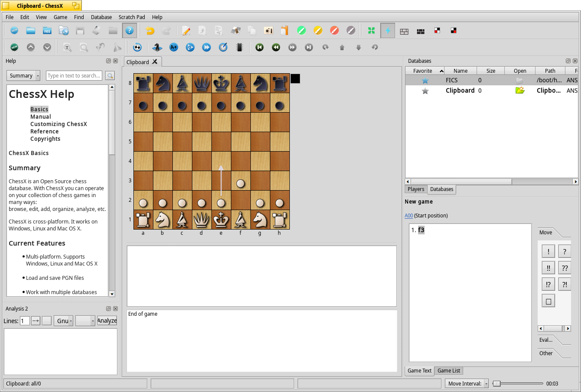Screen dimensions: 581x392
Task: Open the Scratch Pad menu
Action: (132, 17)
